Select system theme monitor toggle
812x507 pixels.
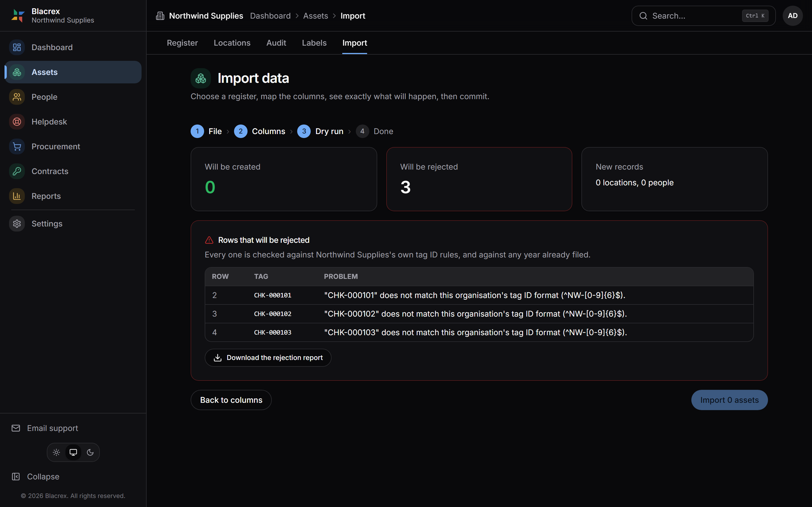click(x=73, y=452)
